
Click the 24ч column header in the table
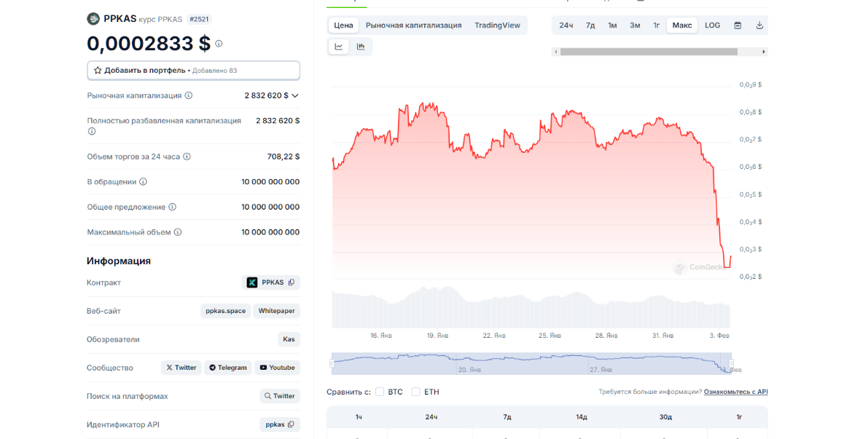click(x=431, y=417)
